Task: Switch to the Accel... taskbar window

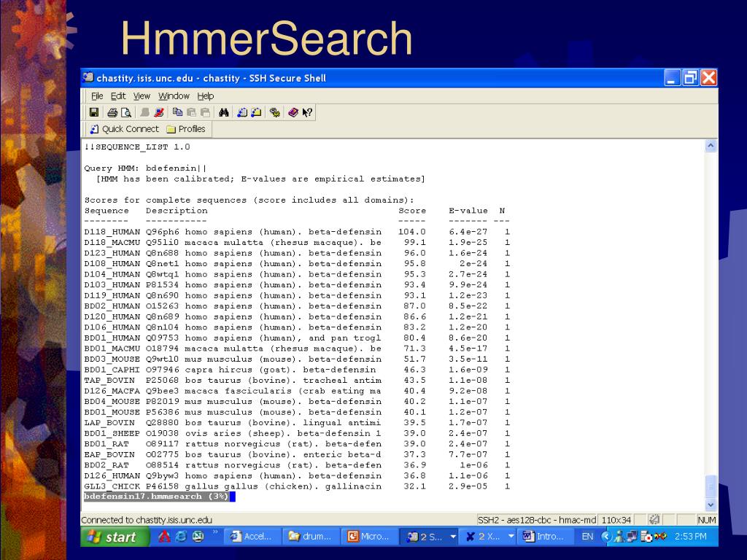Action: pos(252,537)
